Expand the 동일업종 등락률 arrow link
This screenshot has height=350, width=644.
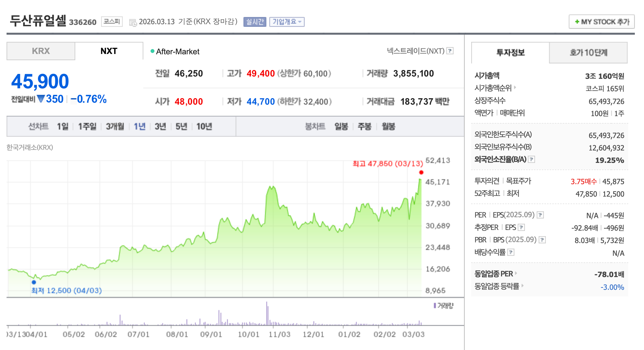pyautogui.click(x=523, y=286)
